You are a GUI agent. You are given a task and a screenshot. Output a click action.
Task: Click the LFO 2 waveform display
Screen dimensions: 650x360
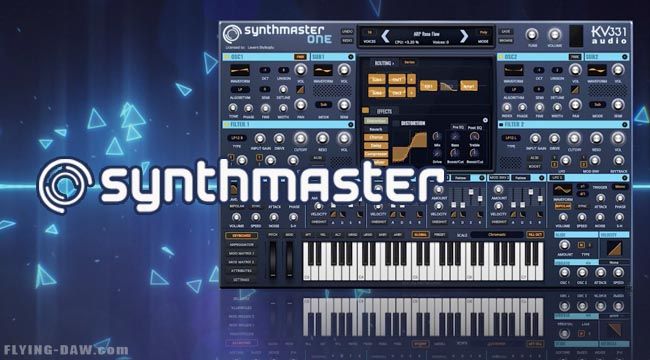click(563, 190)
